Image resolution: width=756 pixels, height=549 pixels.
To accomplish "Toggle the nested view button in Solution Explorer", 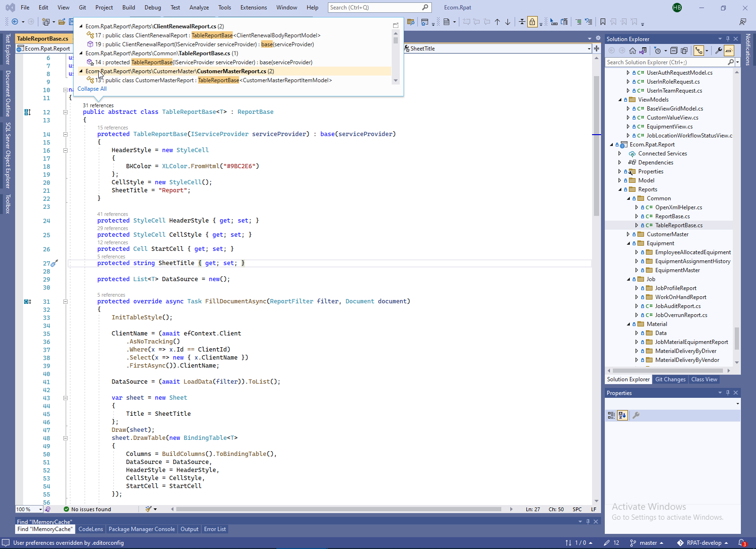I will 699,51.
